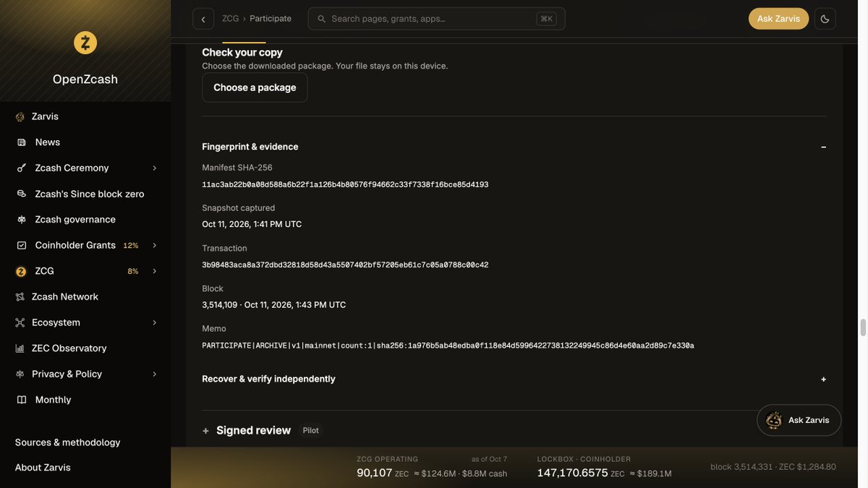Screen dimensions: 868x488
Task: Click Snapshot captured date 1:41 PM UTC
Action: (x=252, y=224)
